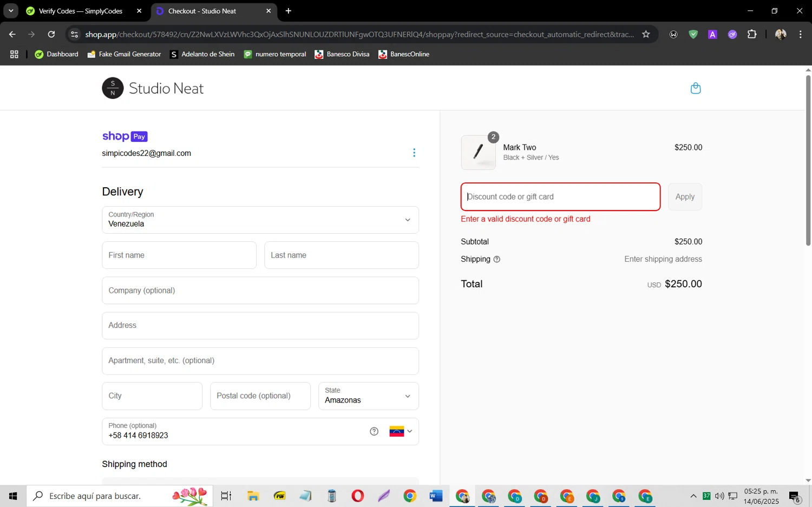Screen dimensions: 812x507
Task: Open Windows Task View
Action: click(226, 496)
